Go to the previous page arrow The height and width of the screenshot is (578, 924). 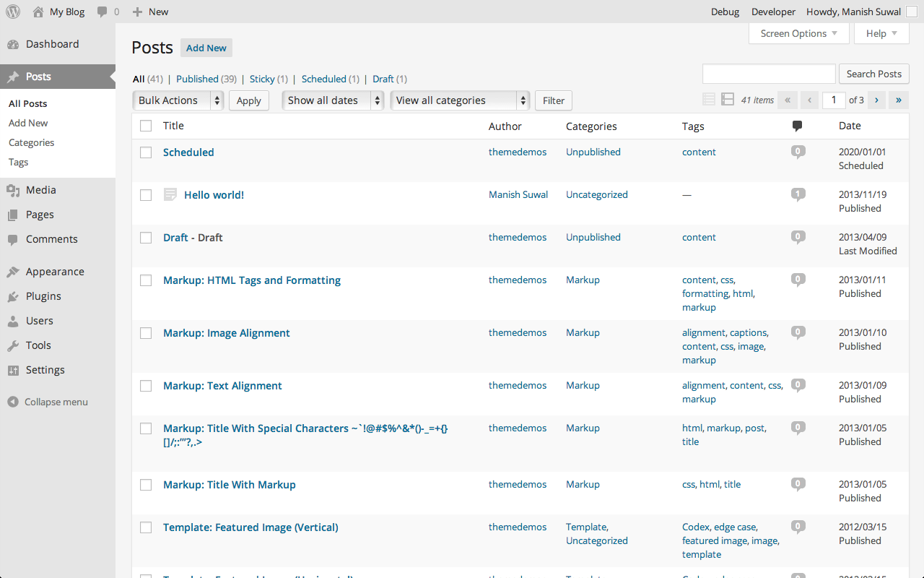809,100
